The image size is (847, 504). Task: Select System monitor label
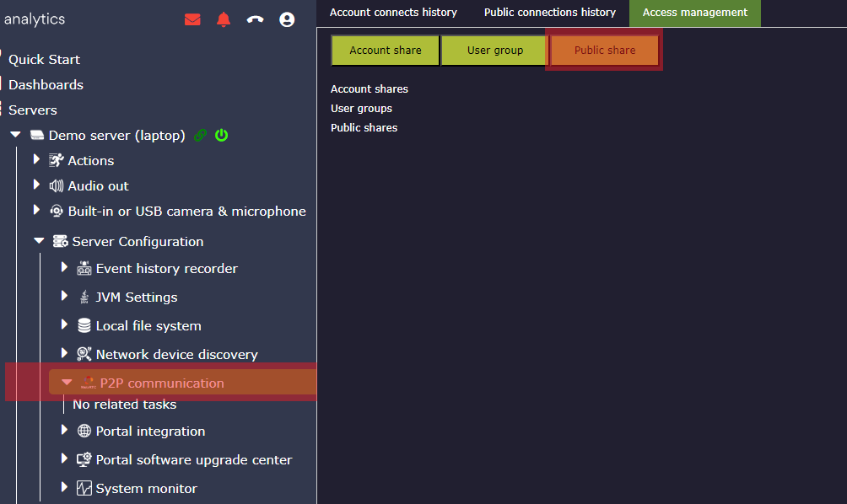tap(146, 488)
